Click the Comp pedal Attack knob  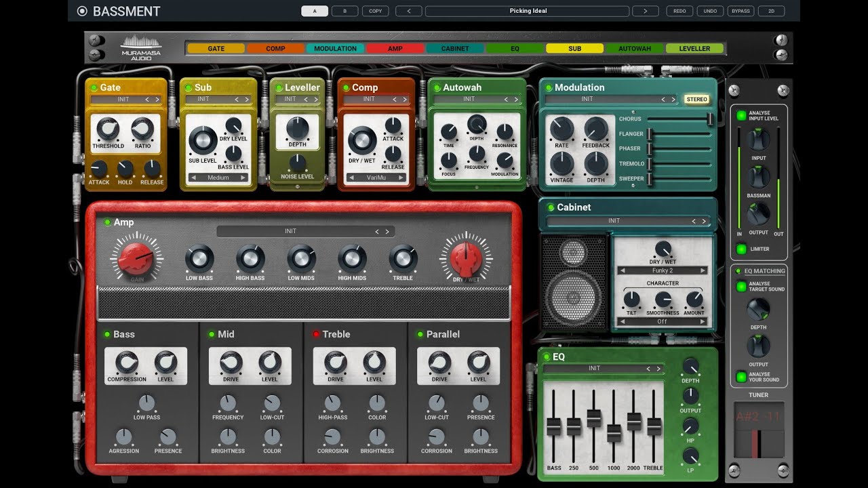pyautogui.click(x=393, y=125)
